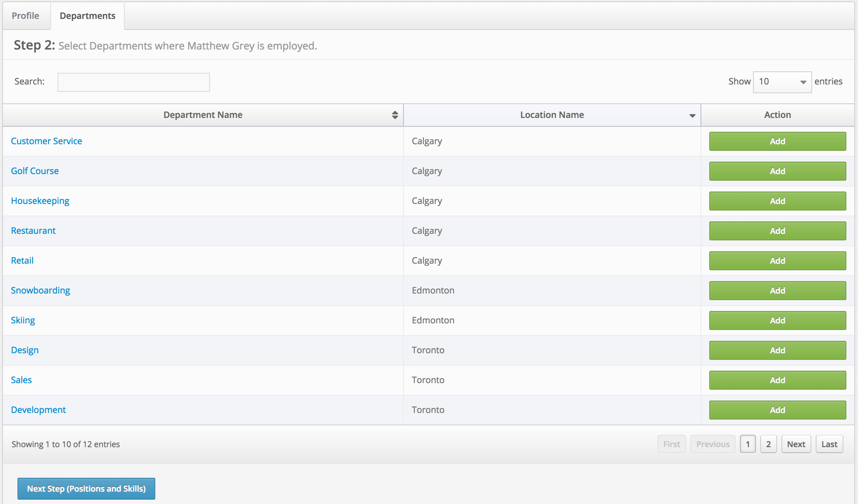Click the descending sort arrow on Location Name
The image size is (858, 504).
(x=692, y=115)
